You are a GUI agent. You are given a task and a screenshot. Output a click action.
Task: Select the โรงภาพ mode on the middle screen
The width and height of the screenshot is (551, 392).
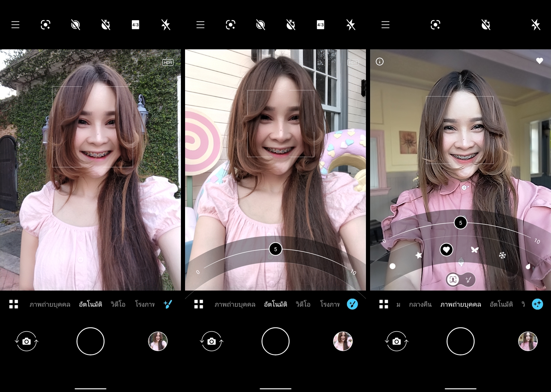tap(330, 304)
